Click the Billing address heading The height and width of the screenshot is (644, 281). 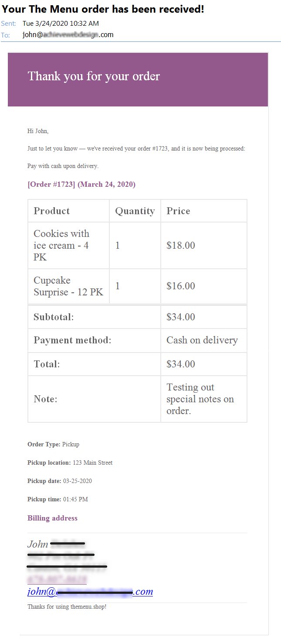[52, 518]
